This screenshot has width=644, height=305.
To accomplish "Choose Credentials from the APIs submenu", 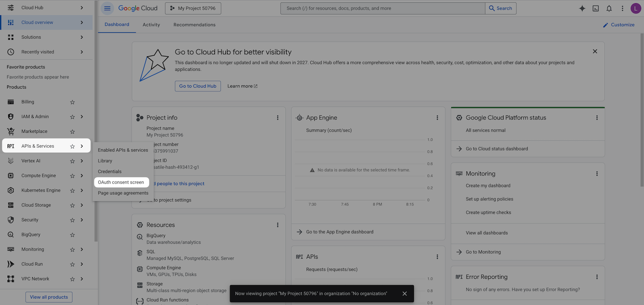I will coord(109,171).
